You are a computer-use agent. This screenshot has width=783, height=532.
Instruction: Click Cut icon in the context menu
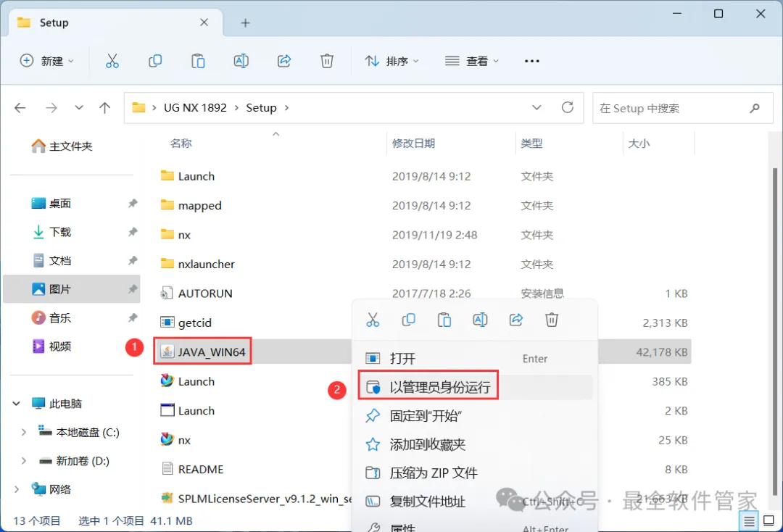click(x=373, y=320)
